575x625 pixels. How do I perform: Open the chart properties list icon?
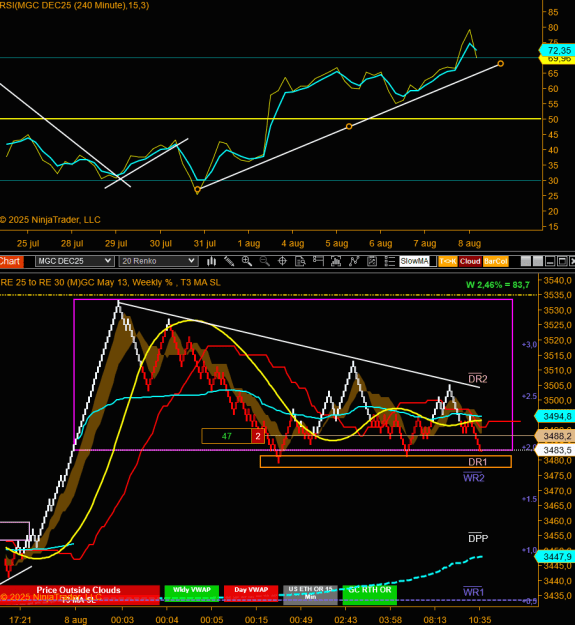390,261
